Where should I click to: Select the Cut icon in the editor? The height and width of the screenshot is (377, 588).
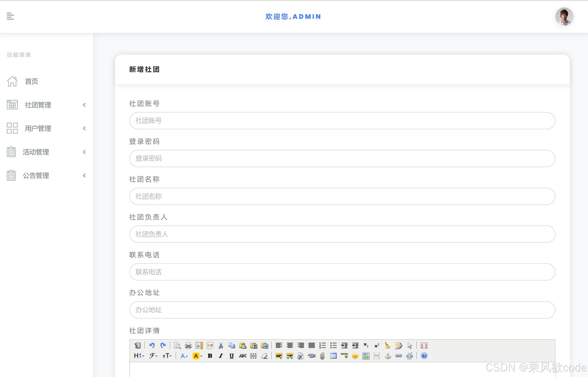click(221, 346)
